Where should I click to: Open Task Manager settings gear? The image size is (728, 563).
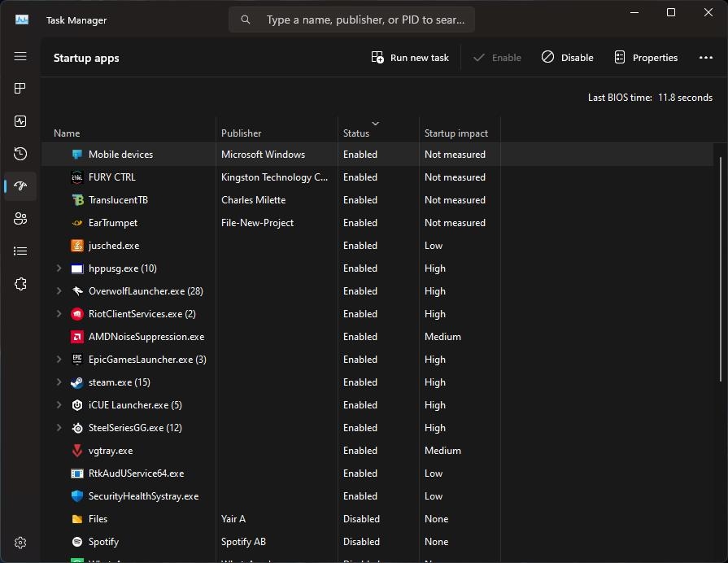[20, 543]
